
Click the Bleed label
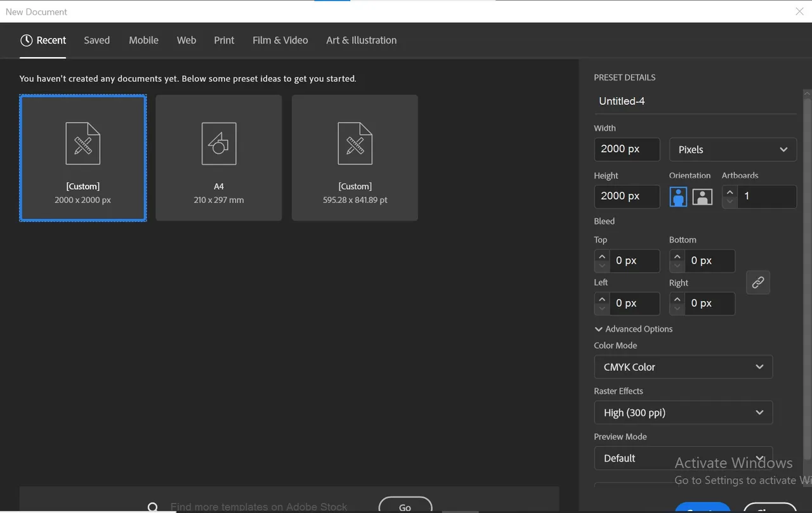point(604,221)
